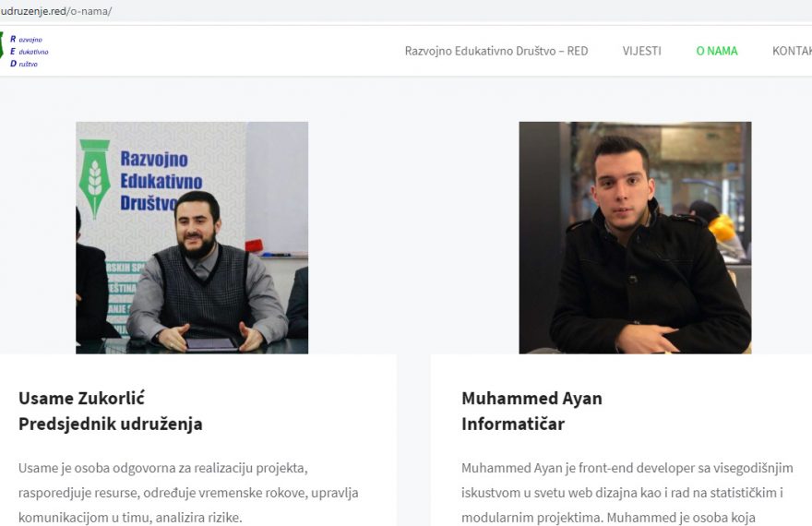812x526 pixels.
Task: Open the KONTAKT menu item
Action: pyautogui.click(x=792, y=51)
